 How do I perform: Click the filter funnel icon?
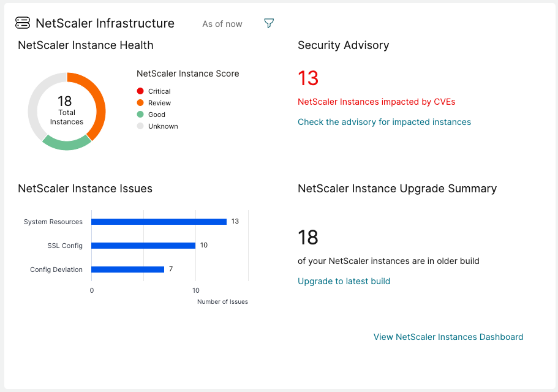[269, 23]
